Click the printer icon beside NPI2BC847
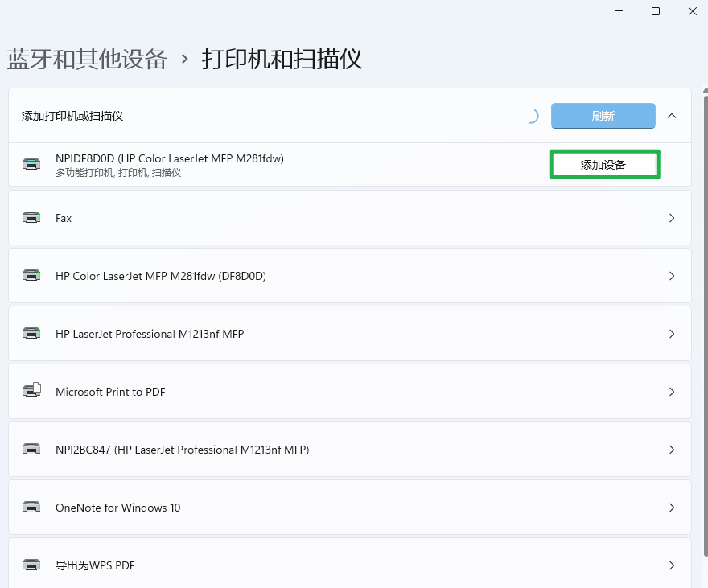Viewport: 708px width, 588px height. 31,450
